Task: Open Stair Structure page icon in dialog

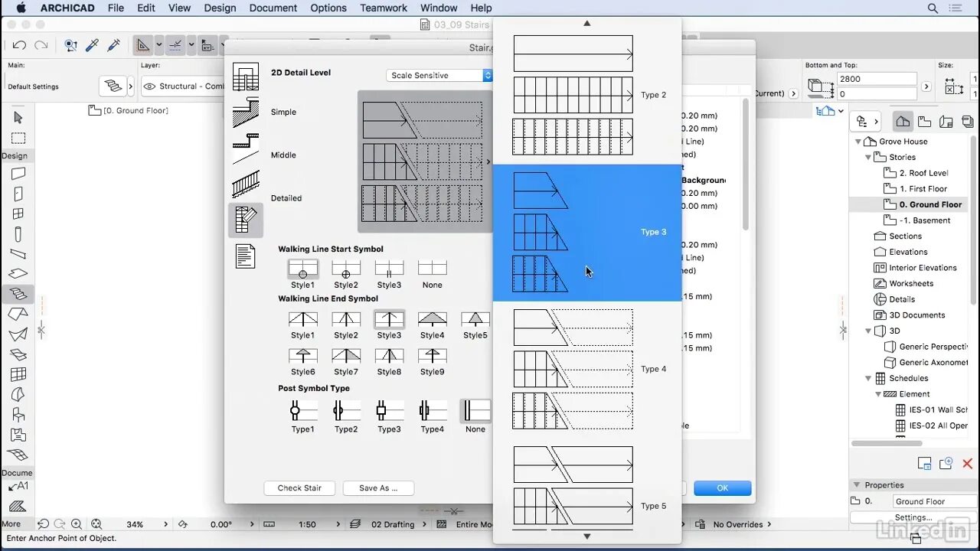Action: click(x=246, y=112)
